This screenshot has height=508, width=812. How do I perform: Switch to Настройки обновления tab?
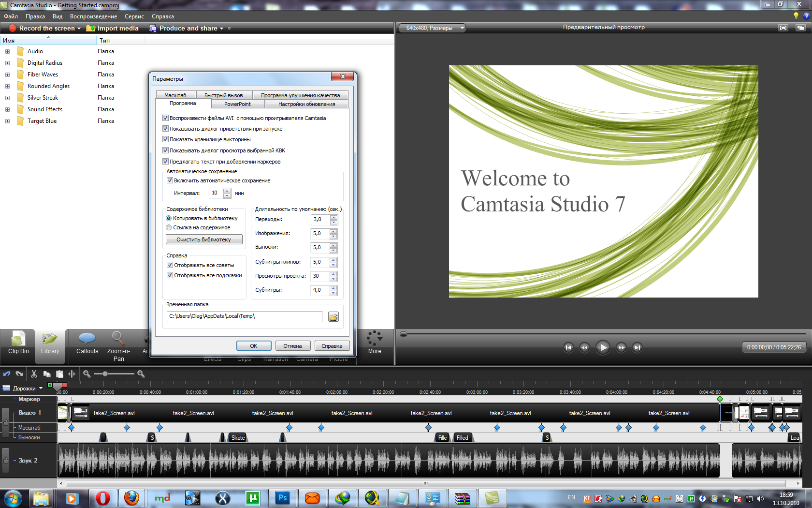coord(306,104)
